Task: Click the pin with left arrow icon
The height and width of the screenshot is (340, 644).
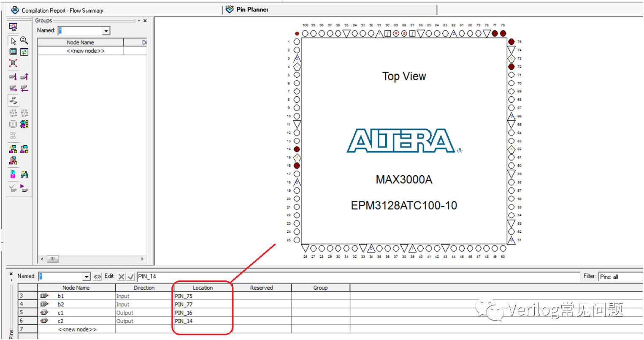Action: [24, 88]
